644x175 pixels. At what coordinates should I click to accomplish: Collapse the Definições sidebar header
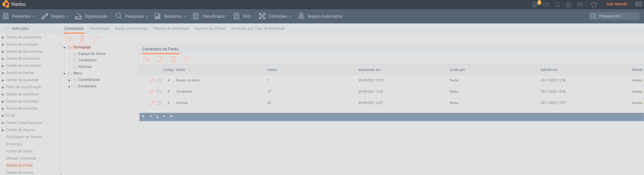tap(7, 28)
